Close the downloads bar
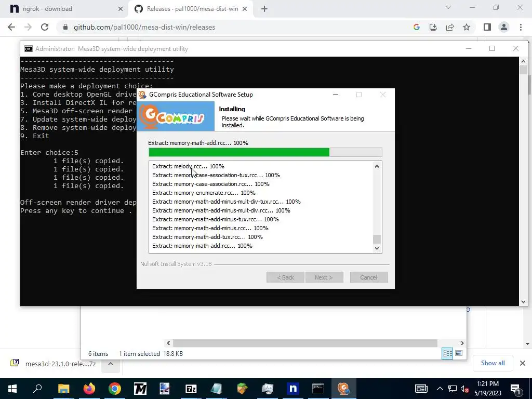The image size is (532, 399). coord(523,363)
